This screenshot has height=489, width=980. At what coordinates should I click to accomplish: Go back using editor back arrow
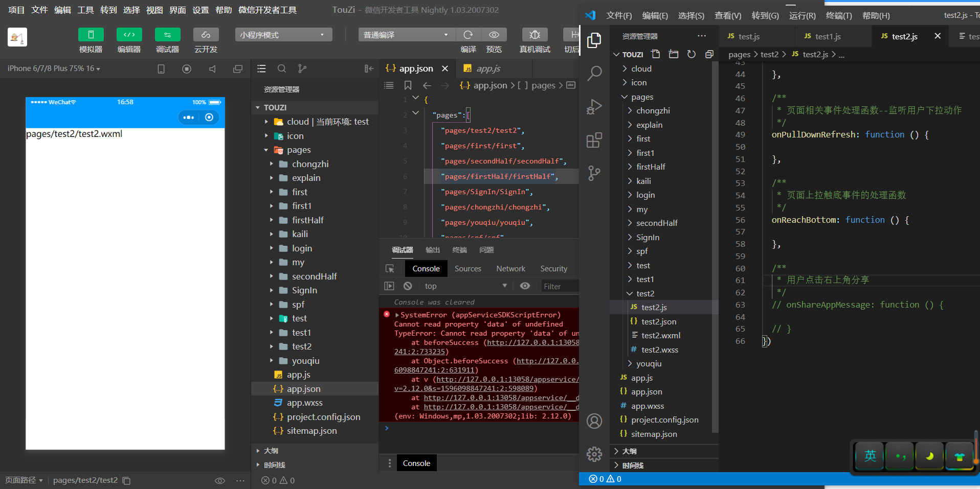(x=427, y=85)
